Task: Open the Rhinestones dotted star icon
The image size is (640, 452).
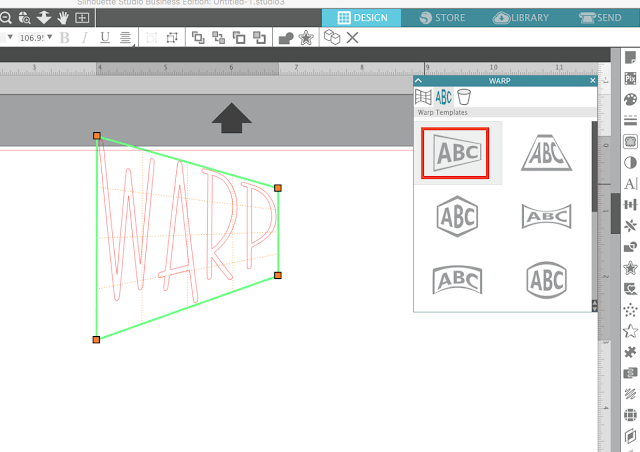Action: (x=630, y=310)
